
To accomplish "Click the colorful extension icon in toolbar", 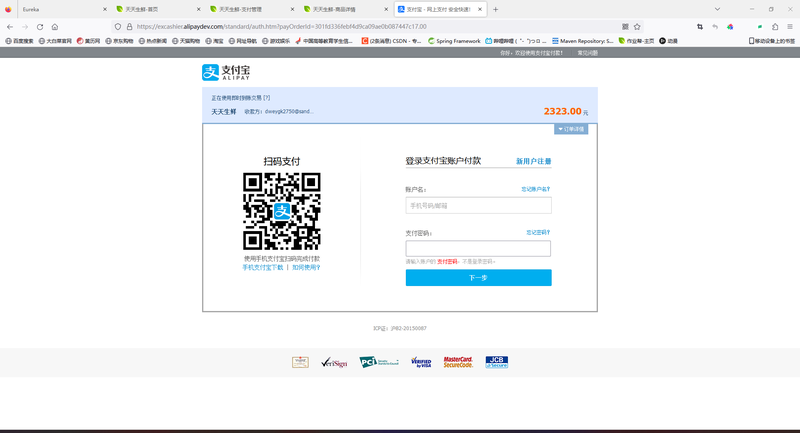I will [x=730, y=27].
